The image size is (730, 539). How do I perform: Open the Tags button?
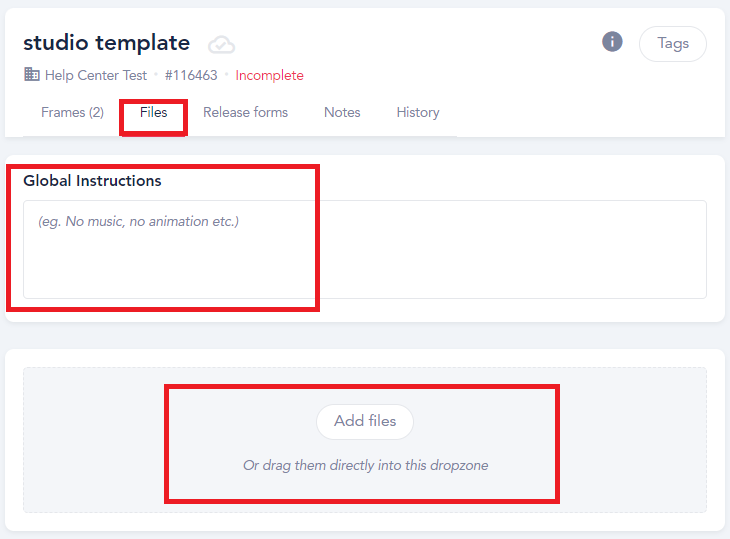click(673, 44)
